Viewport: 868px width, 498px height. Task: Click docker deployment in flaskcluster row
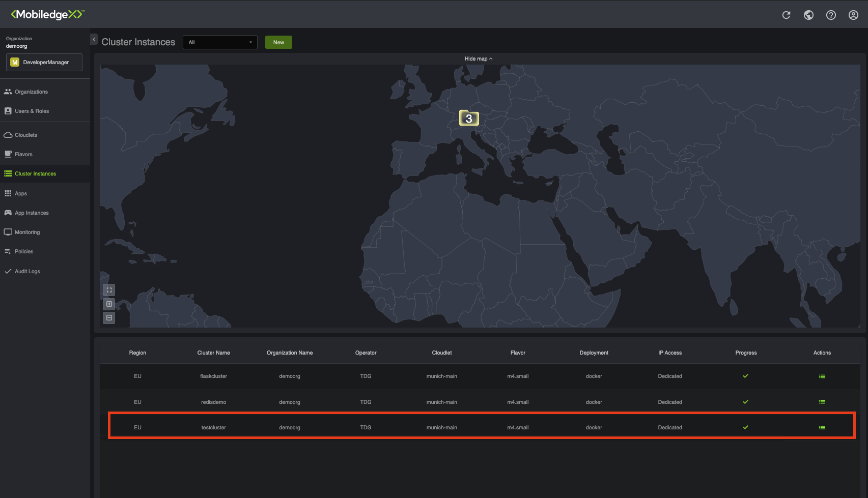pos(594,376)
